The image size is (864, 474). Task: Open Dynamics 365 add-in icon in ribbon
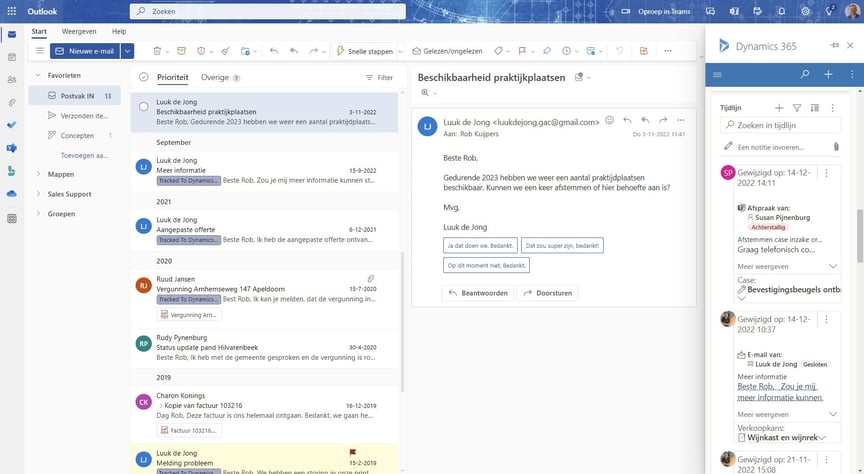[644, 51]
